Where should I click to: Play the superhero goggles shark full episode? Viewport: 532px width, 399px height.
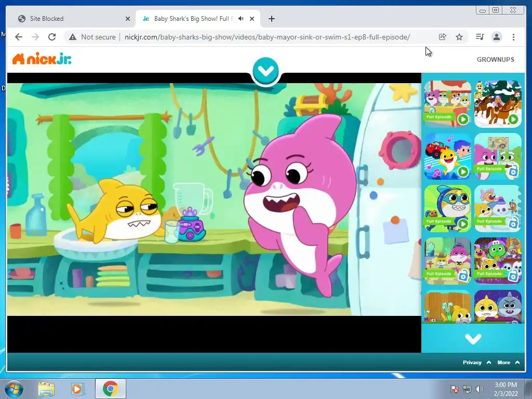447,208
